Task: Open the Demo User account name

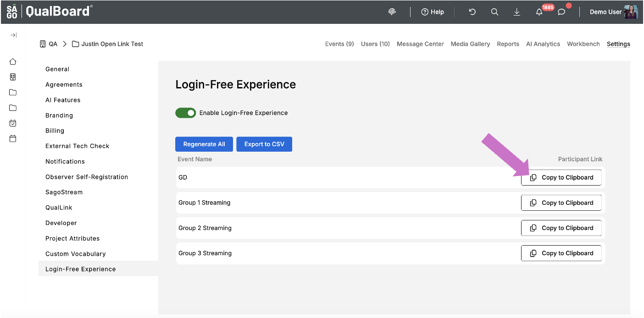Action: (605, 12)
